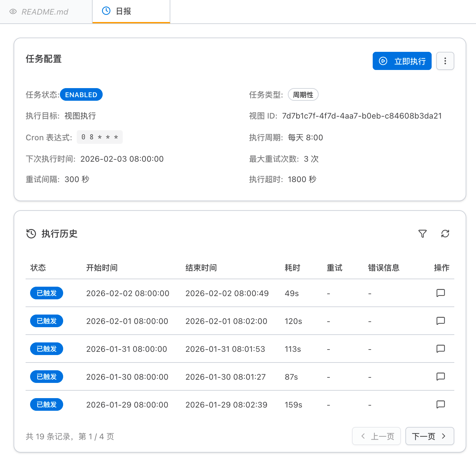Expand the 上一页 pagination chevron
The width and height of the screenshot is (476, 460).
(363, 436)
